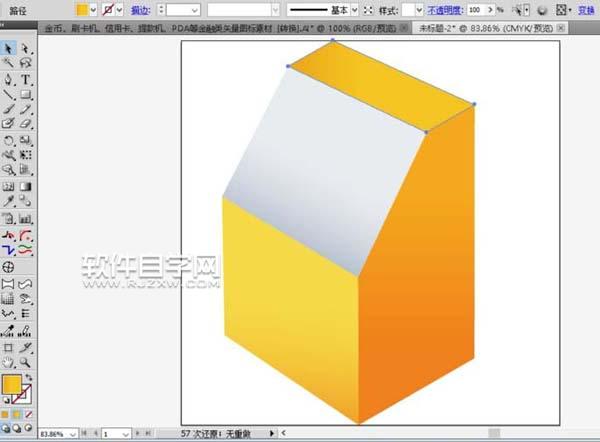
Task: Select the Paintbrush tool
Action: coord(8,109)
